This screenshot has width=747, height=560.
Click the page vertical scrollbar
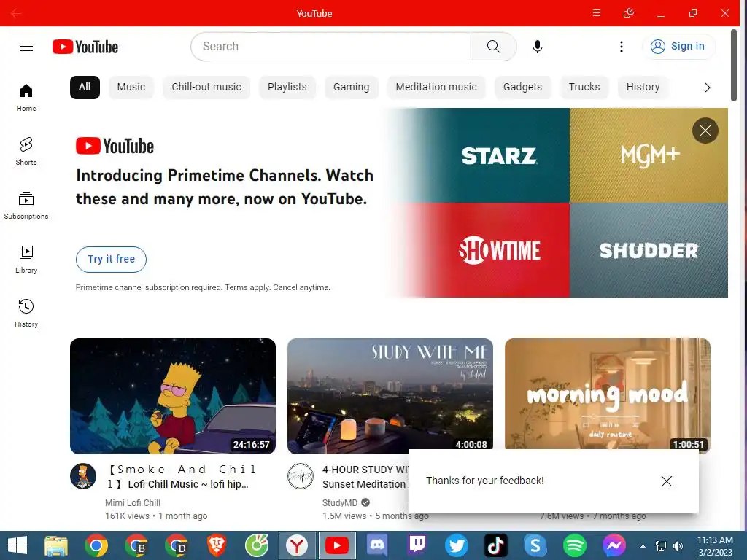[734, 65]
